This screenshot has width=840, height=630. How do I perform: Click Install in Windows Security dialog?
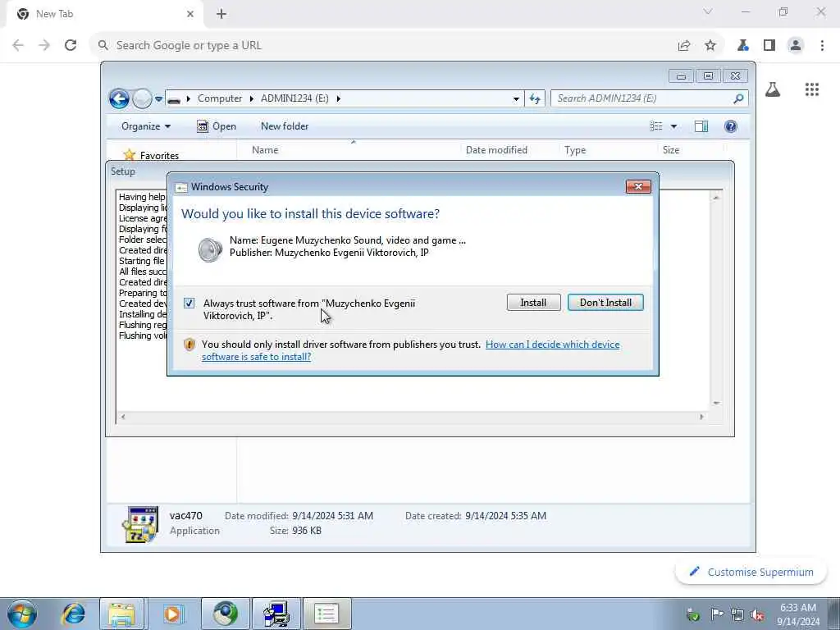click(x=533, y=303)
